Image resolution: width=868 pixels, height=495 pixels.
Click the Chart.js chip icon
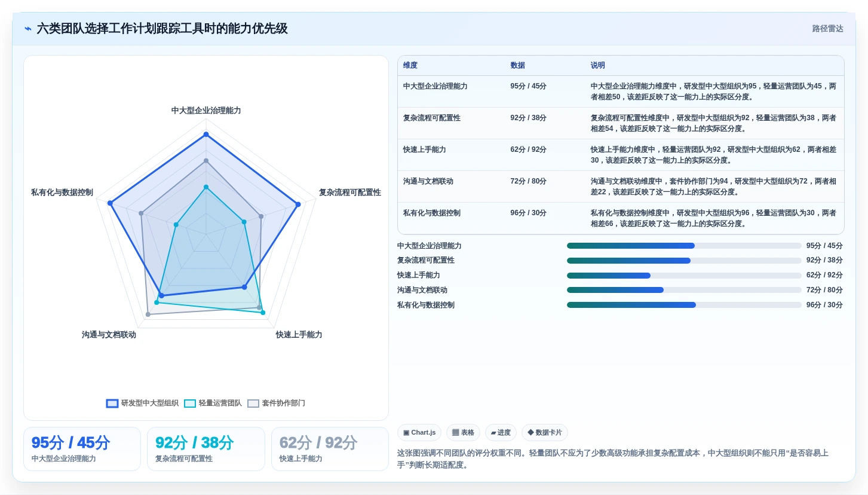click(406, 433)
